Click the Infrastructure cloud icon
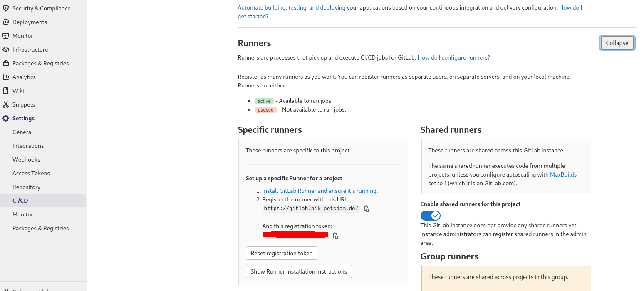This screenshot has width=644, height=291. point(6,50)
